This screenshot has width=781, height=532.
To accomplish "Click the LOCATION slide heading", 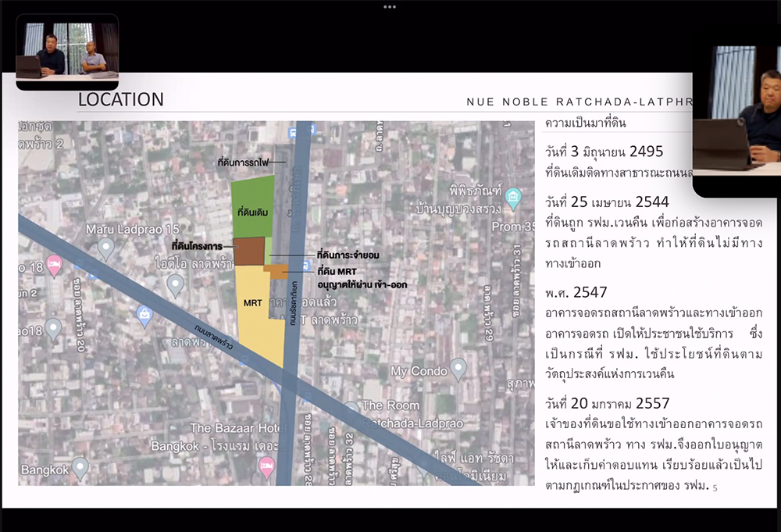I will [121, 100].
